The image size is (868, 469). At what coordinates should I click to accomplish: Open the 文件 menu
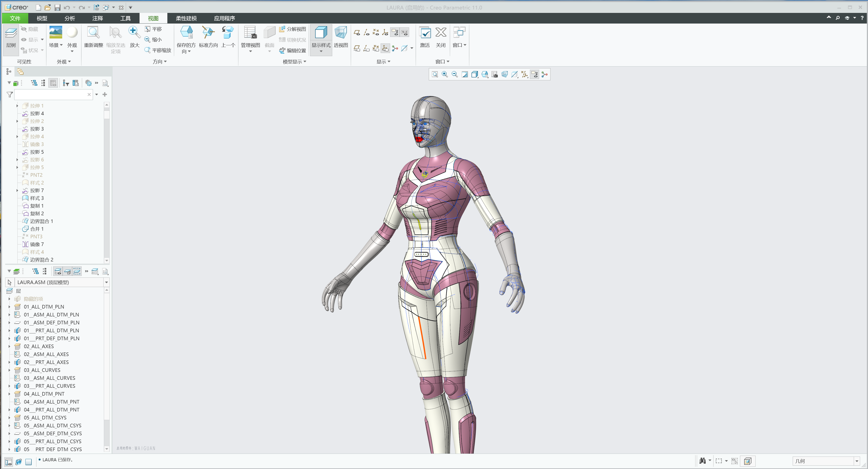point(15,18)
